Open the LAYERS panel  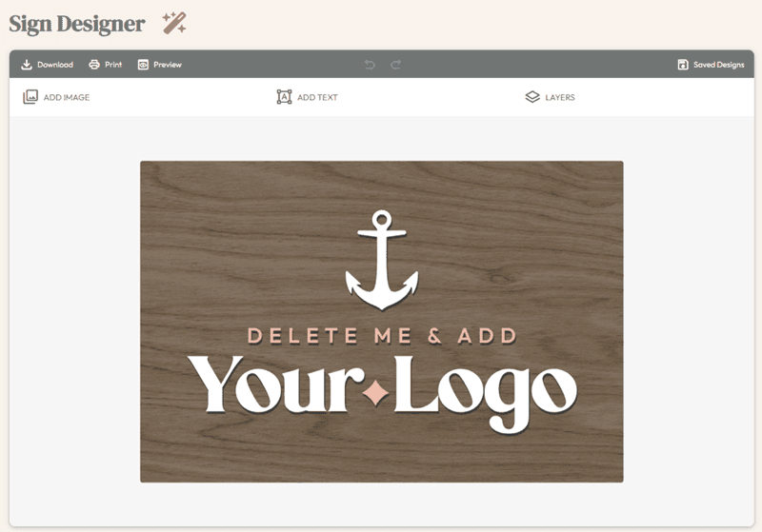[560, 98]
